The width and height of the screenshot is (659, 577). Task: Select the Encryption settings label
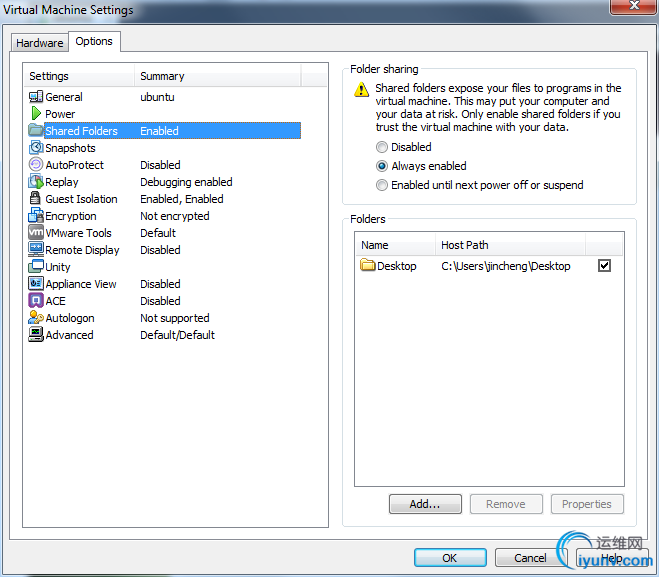(71, 216)
